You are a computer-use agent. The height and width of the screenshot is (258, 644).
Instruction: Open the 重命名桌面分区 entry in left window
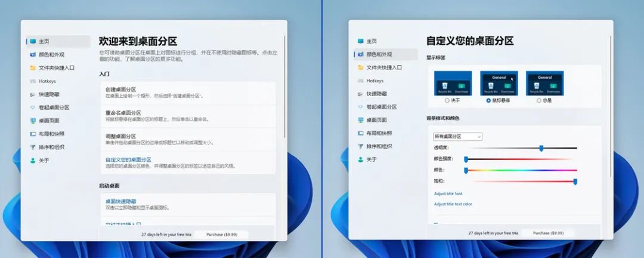tap(188, 116)
